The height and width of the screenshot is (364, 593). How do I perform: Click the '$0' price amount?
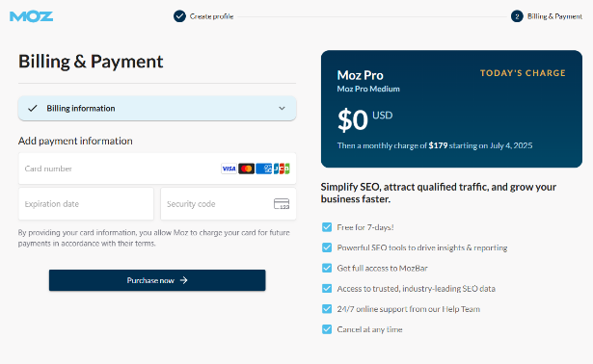pyautogui.click(x=353, y=120)
